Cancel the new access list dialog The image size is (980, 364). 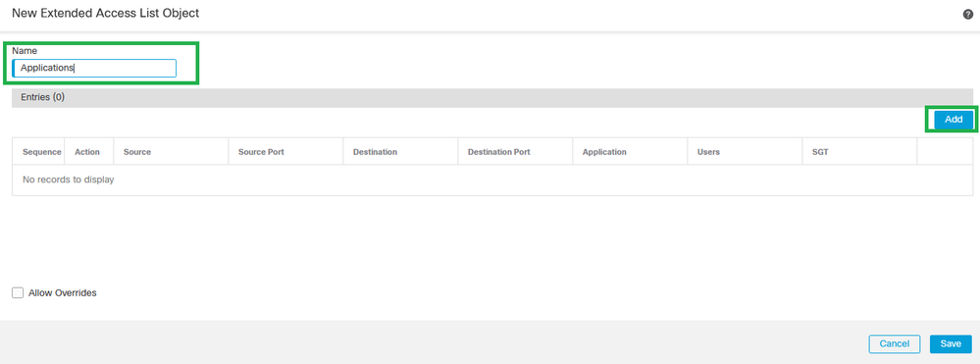pos(895,344)
